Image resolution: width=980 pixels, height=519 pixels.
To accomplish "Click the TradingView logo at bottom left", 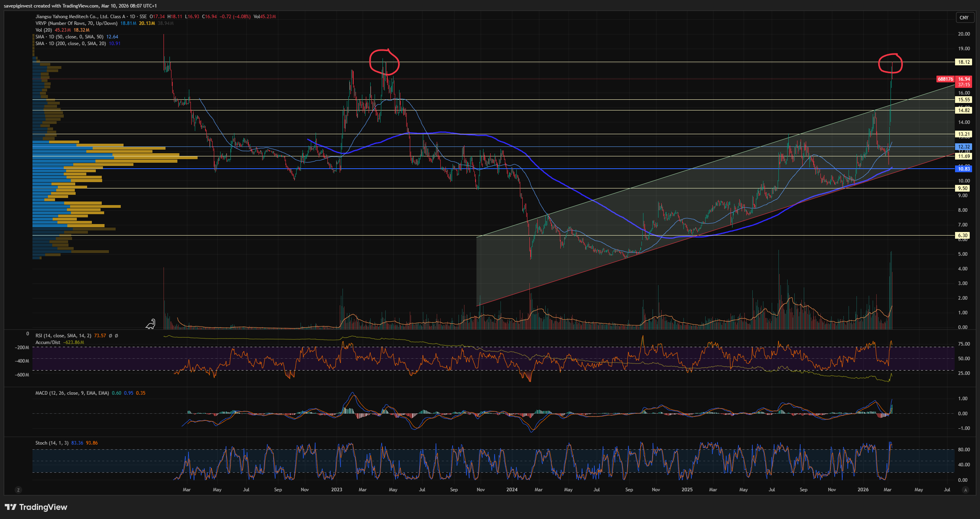I will click(36, 507).
